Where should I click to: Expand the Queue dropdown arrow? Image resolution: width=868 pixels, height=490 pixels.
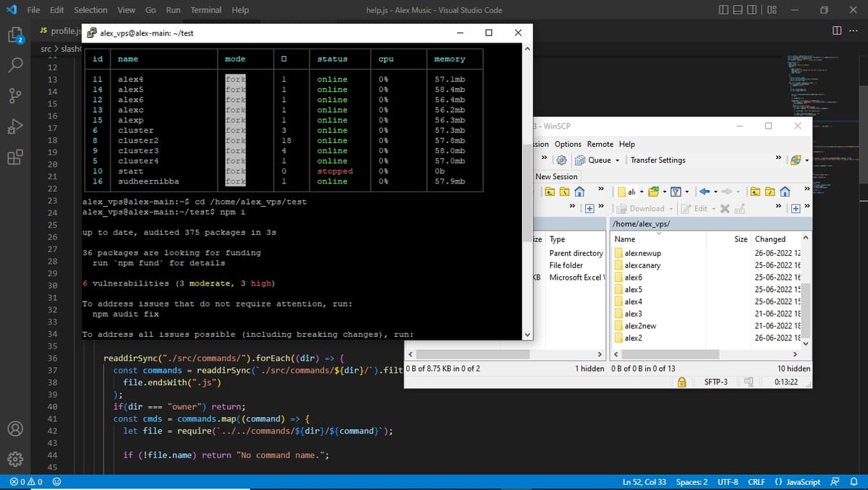tap(617, 160)
